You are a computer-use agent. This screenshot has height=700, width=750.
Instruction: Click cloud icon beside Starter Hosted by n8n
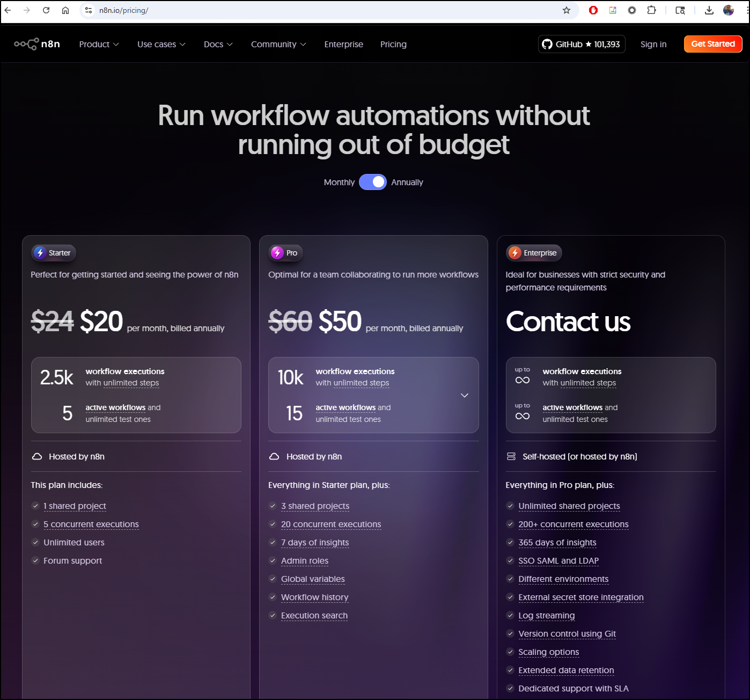[x=37, y=457]
